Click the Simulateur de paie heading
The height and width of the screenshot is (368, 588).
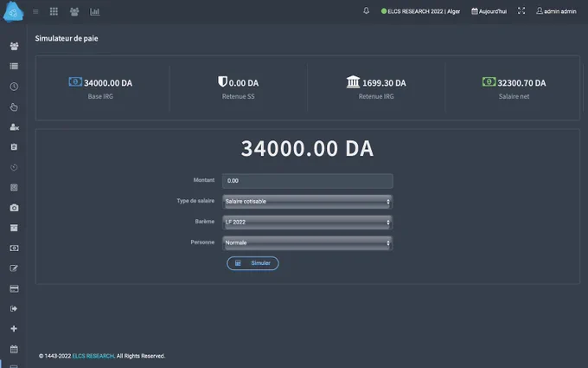point(67,38)
